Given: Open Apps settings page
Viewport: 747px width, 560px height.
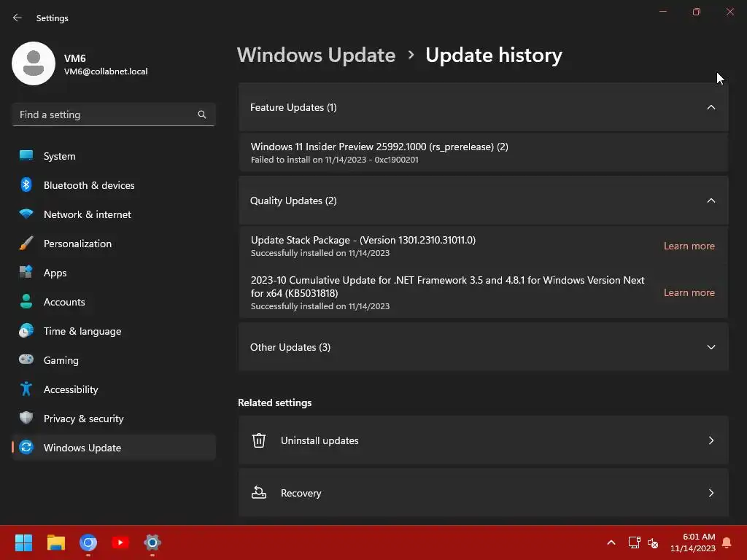Looking at the screenshot, I should pos(114,273).
